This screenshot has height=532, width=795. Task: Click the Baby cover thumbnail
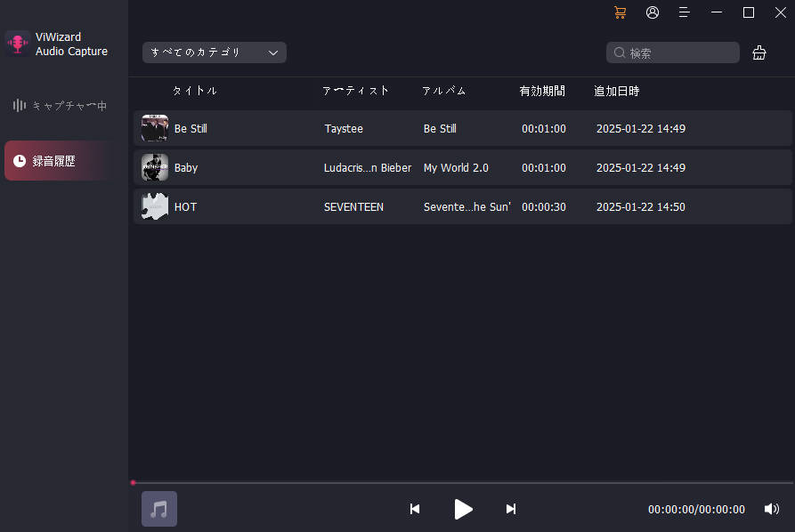tap(155, 167)
